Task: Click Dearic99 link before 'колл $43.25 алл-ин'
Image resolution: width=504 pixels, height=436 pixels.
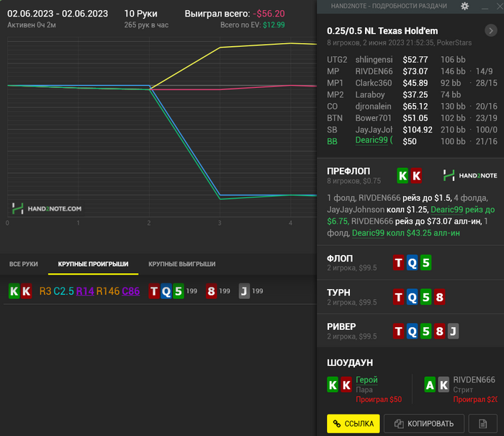Action: coord(368,233)
